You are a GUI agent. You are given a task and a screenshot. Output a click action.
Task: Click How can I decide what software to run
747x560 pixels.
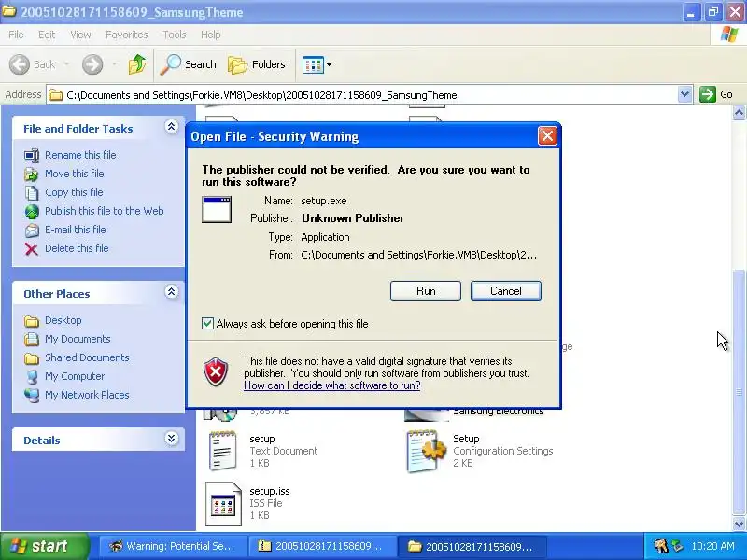332,385
